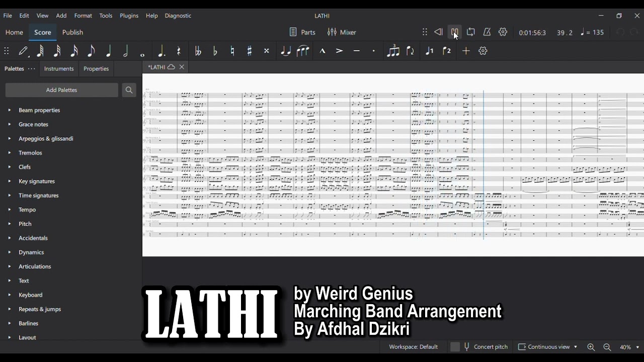The width and height of the screenshot is (644, 362).
Task: Open the Plugins menu
Action: click(129, 16)
